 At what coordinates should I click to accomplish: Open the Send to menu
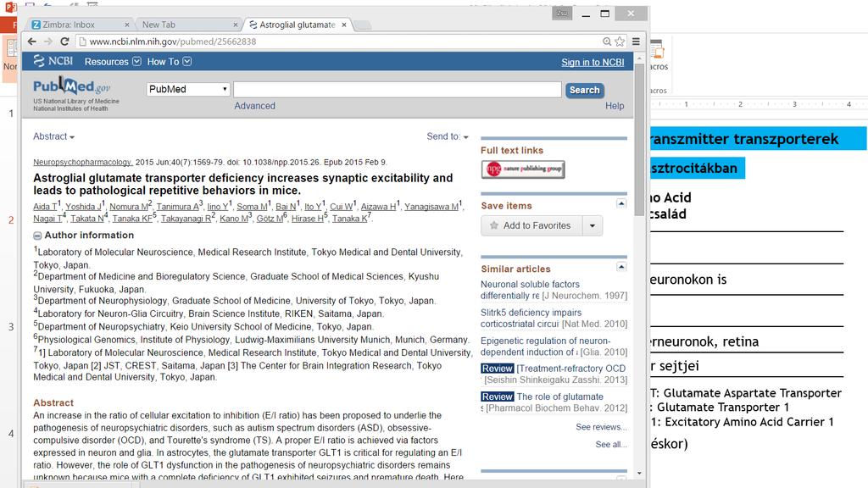448,136
